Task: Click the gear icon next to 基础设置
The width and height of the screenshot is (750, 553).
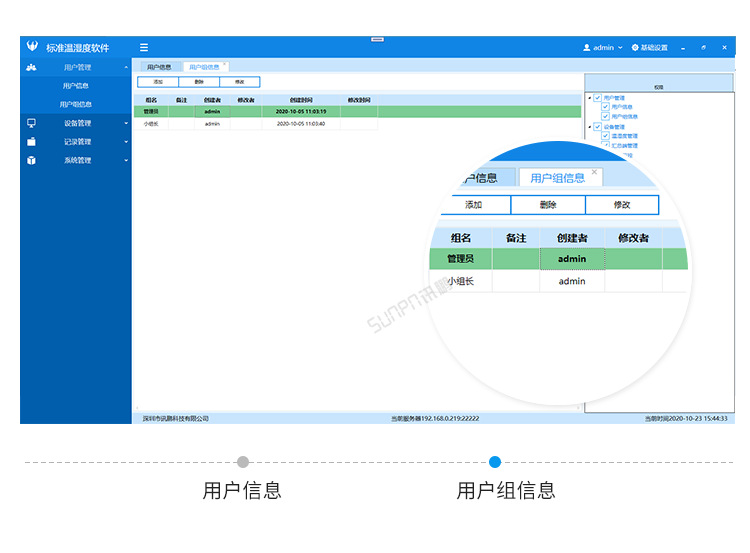Action: 635,47
